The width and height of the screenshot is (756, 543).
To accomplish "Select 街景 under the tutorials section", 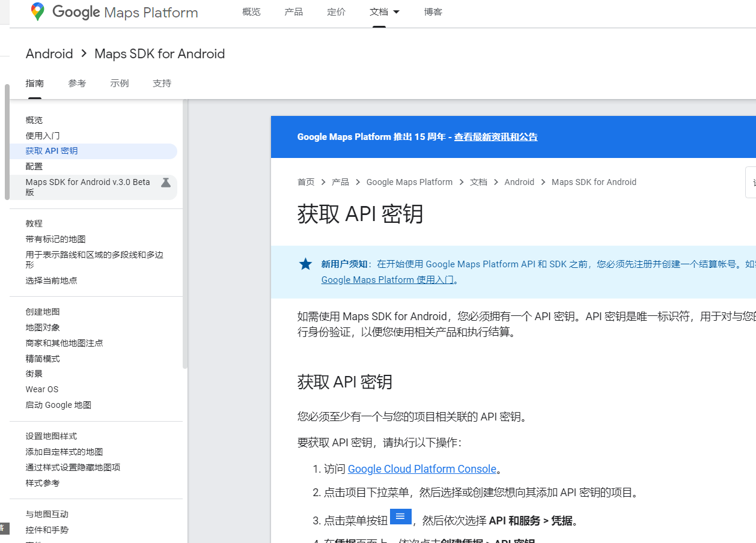I will coord(34,373).
